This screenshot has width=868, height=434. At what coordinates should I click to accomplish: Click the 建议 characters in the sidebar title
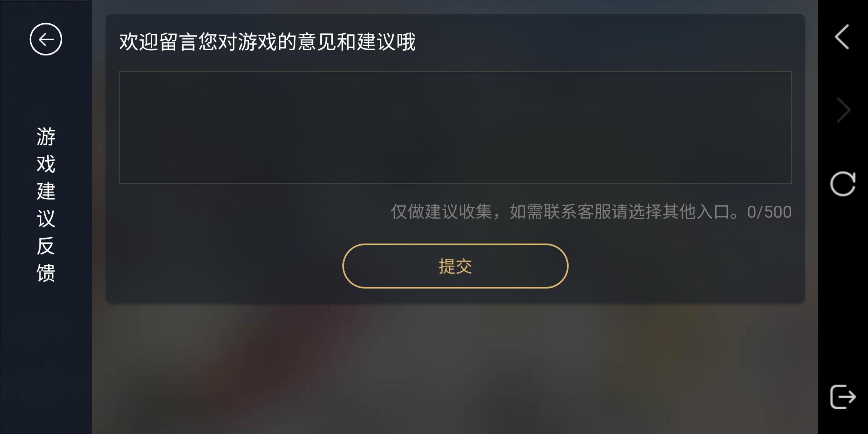coord(46,205)
